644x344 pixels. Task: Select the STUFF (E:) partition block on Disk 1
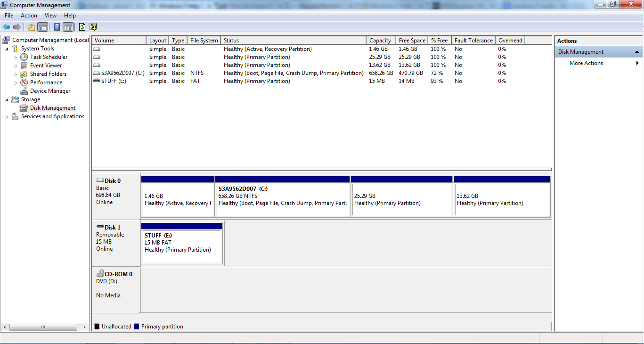point(182,243)
